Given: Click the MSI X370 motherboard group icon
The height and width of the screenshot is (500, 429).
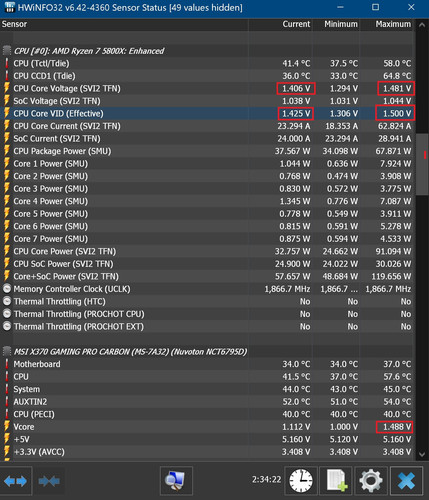Looking at the screenshot, I should pyautogui.click(x=7, y=351).
